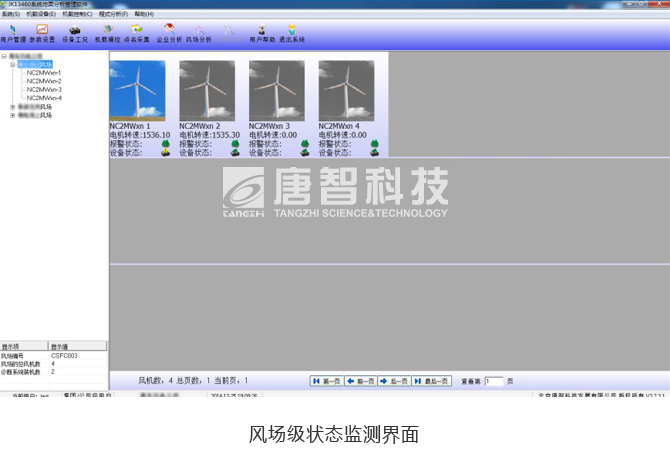Select the grey NC2MWxn 4 turbine thumbnail

[347, 91]
